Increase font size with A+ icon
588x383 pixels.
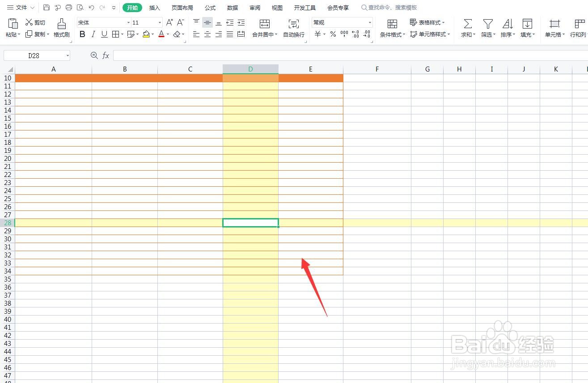point(169,22)
